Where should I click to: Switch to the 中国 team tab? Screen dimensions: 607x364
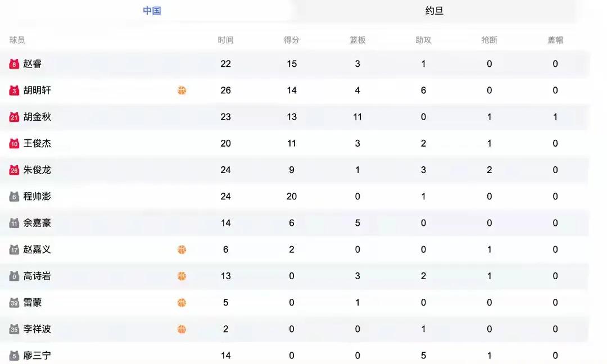pos(152,11)
